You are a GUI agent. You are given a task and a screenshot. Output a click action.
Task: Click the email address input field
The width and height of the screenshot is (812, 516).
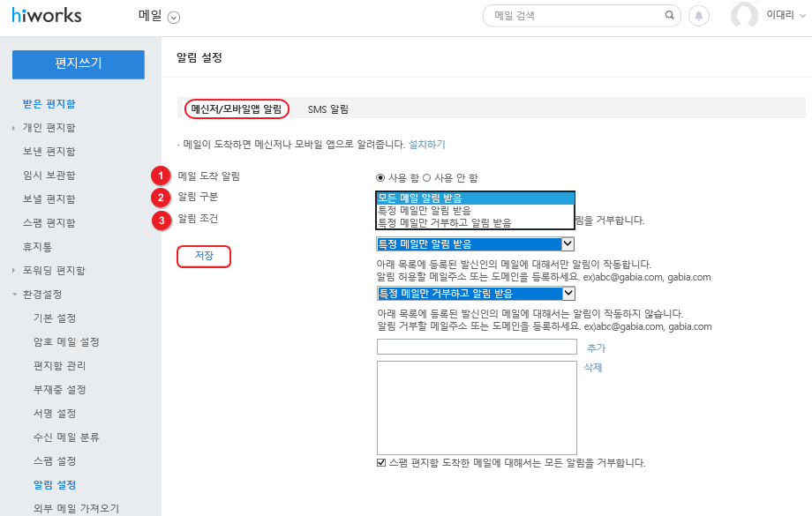(x=477, y=347)
